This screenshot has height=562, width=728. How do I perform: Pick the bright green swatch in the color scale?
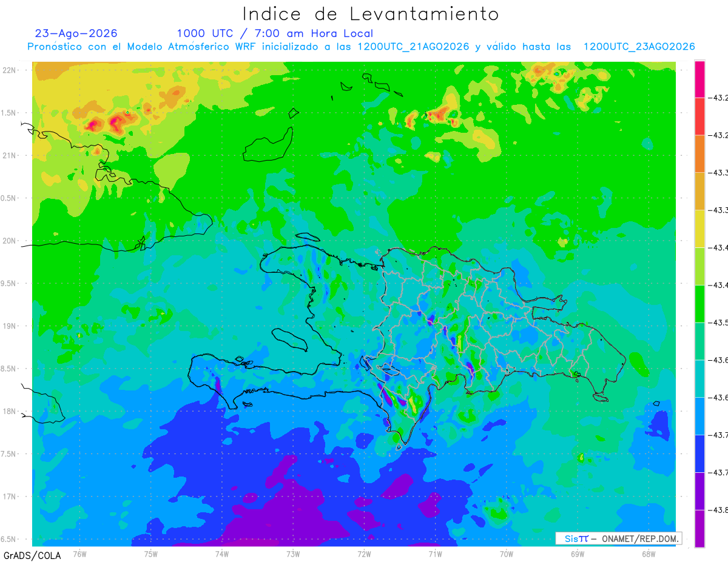[x=699, y=304]
